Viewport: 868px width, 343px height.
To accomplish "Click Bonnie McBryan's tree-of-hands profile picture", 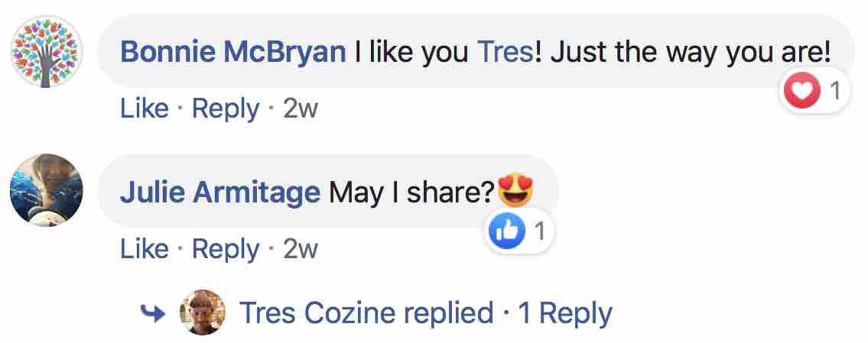I will click(46, 53).
